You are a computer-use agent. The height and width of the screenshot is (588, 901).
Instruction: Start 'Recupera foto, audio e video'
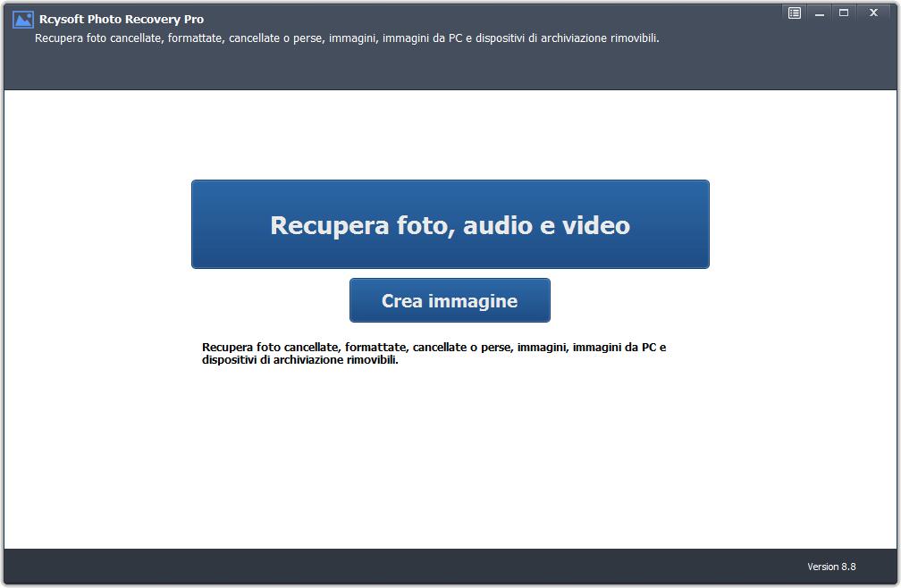[x=450, y=224]
